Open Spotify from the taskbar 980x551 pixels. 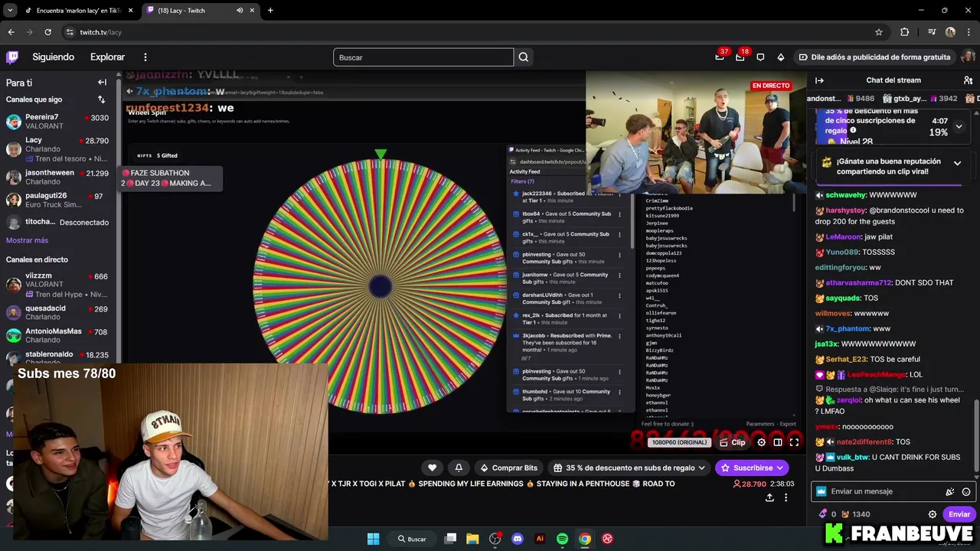click(x=563, y=539)
